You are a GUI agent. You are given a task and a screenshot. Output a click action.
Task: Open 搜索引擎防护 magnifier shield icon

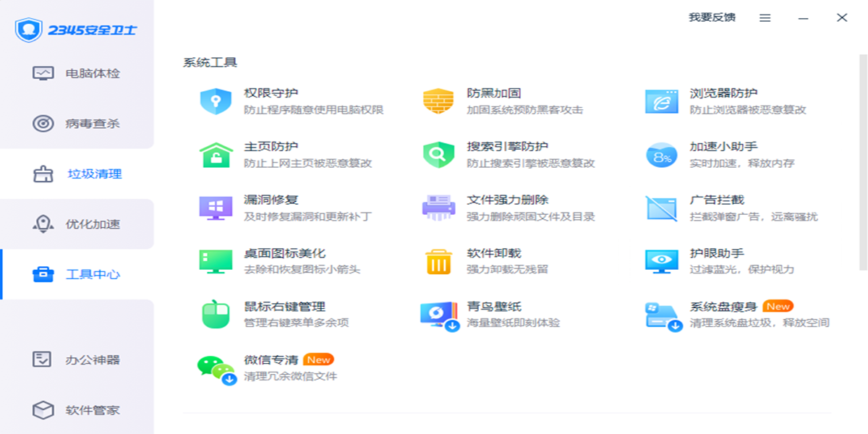pyautogui.click(x=438, y=155)
